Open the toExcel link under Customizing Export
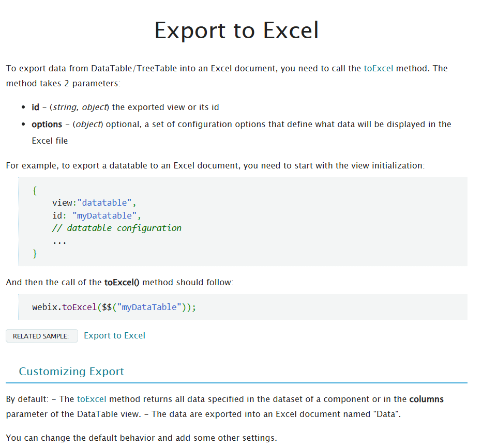Image resolution: width=482 pixels, height=448 pixels. click(92, 399)
